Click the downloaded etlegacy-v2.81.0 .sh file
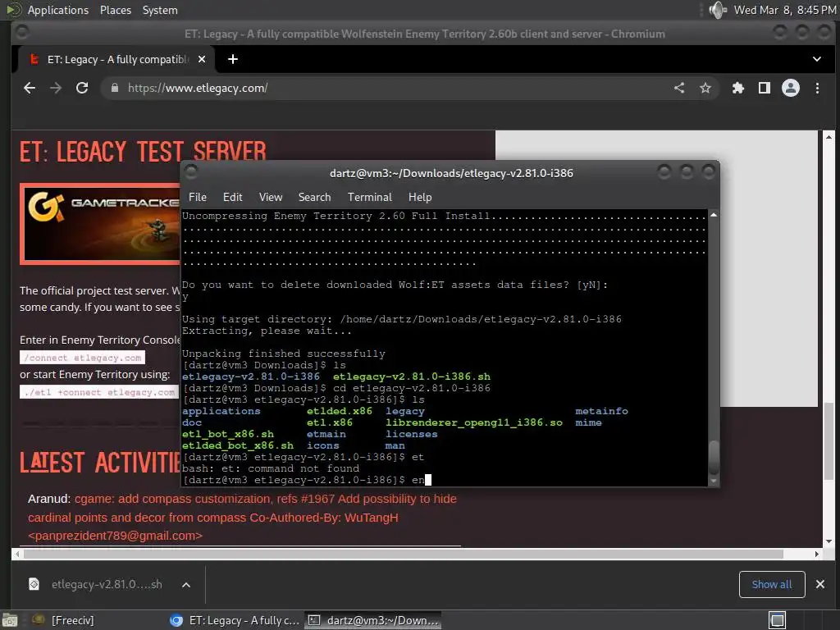 coord(107,584)
